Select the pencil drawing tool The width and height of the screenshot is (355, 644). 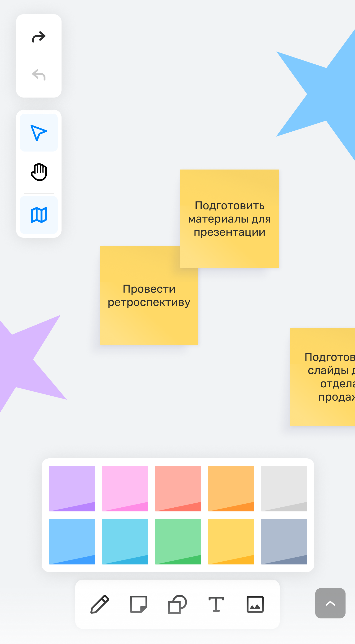[100, 604]
